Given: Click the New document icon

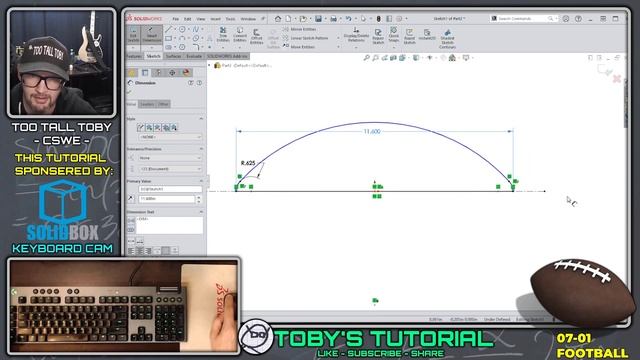Looking at the screenshot, I should (289, 19).
